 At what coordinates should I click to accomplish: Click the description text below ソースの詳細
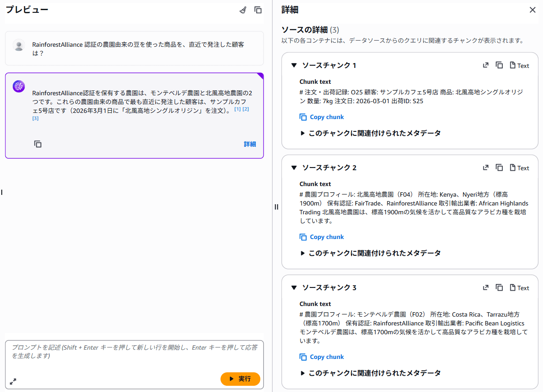click(402, 40)
